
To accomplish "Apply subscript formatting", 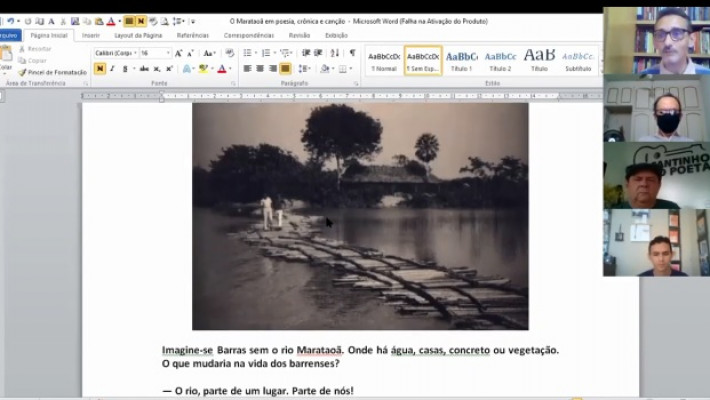I will (157, 69).
